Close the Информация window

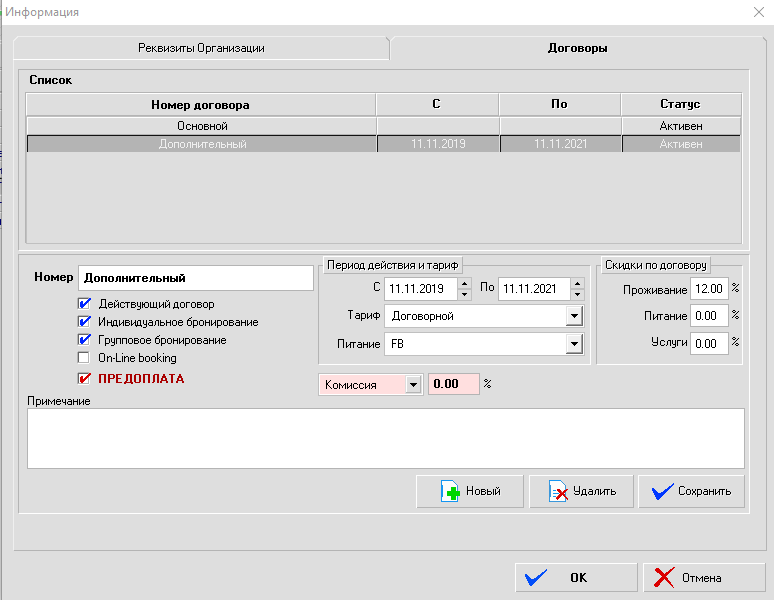click(756, 12)
